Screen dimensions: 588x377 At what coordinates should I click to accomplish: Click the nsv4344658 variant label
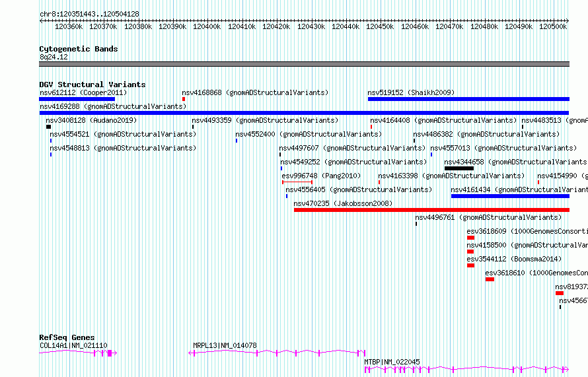tap(516, 162)
